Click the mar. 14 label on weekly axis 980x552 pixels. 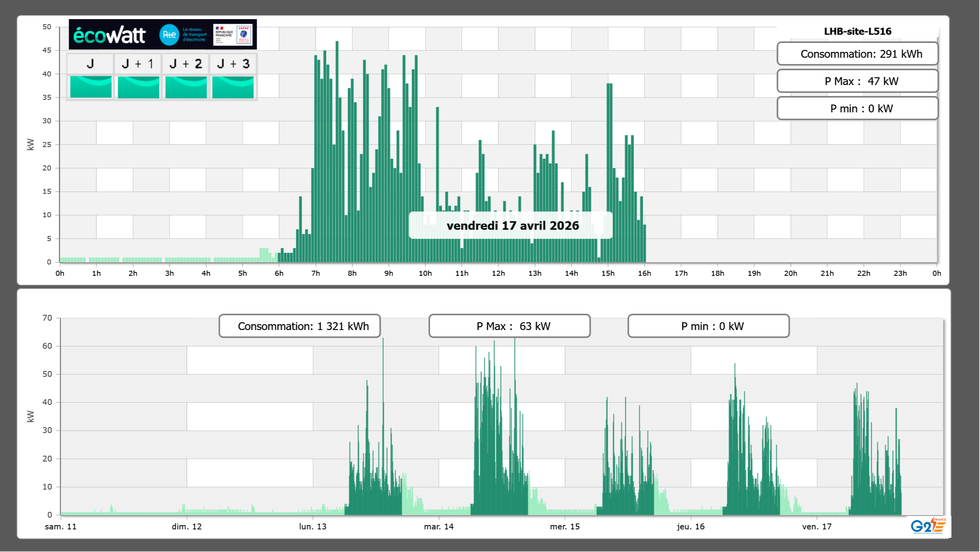click(439, 527)
